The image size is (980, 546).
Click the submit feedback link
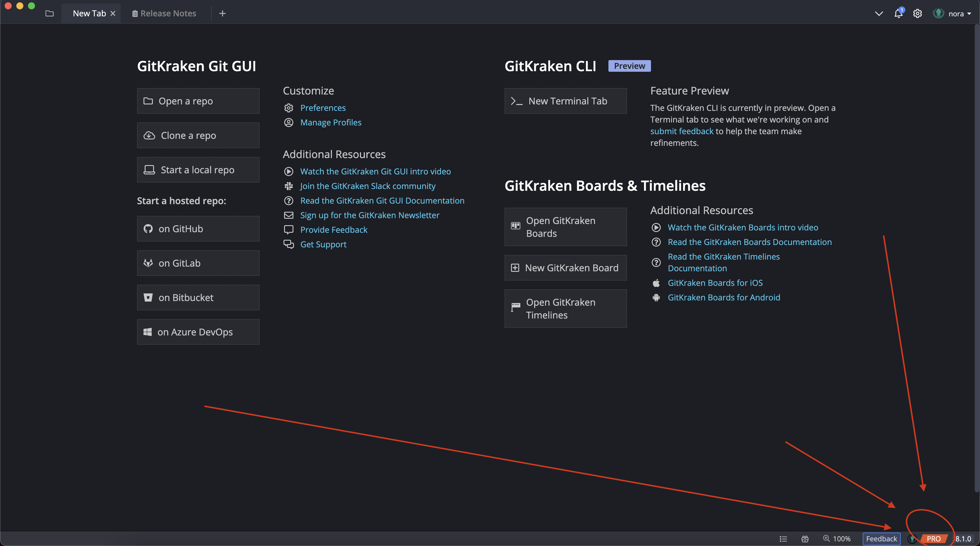pos(681,131)
